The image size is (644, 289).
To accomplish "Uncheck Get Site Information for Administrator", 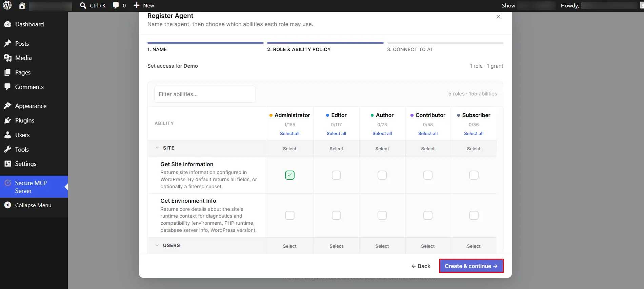I will (289, 175).
